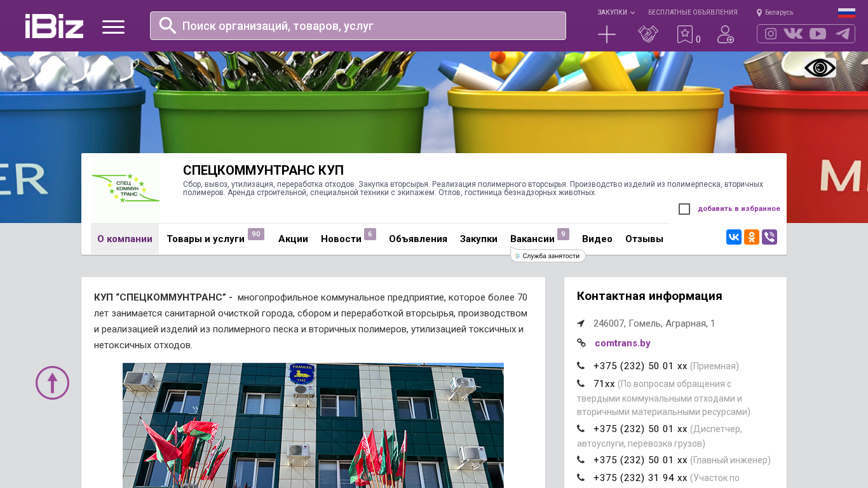Reveal the Главный инженер phone number
This screenshot has height=488, width=868.
pos(641,460)
